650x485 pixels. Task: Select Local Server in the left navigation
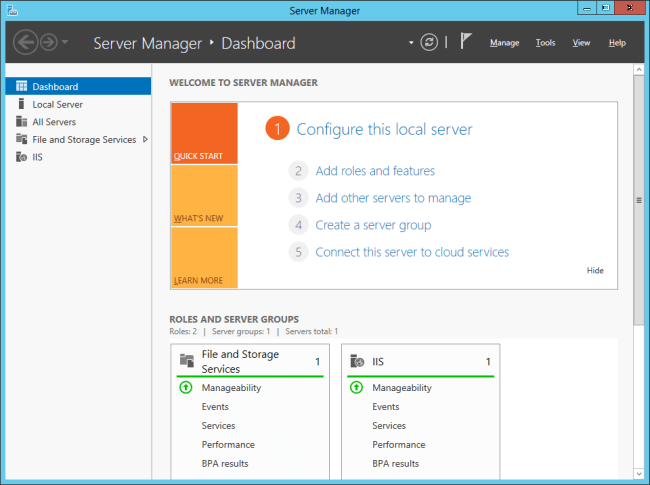pos(78,104)
